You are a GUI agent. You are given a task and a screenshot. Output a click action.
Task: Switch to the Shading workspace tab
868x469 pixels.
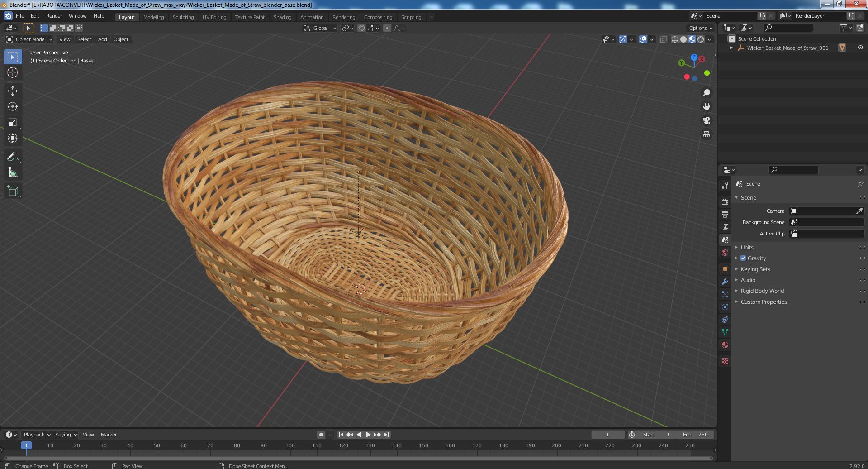(x=282, y=17)
